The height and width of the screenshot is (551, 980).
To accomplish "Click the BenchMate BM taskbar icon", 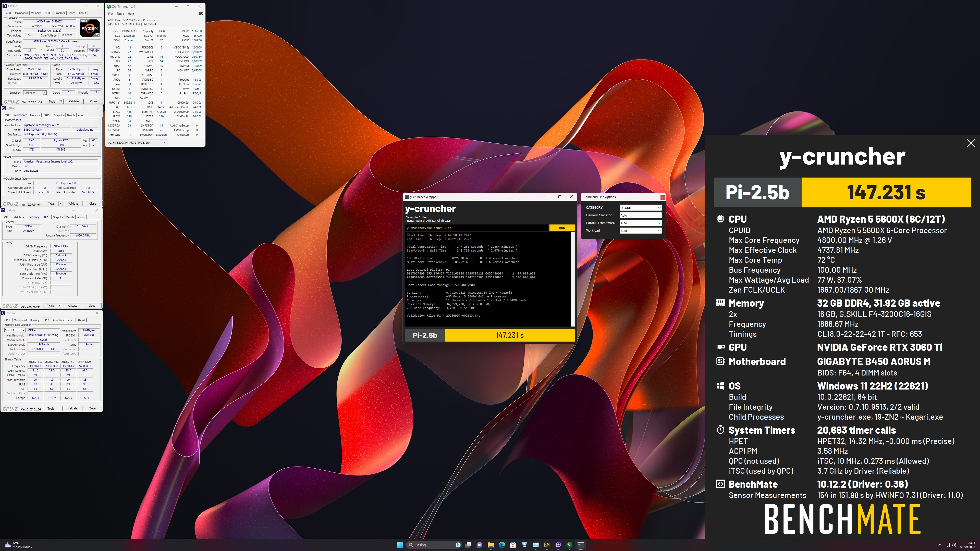I will [547, 545].
